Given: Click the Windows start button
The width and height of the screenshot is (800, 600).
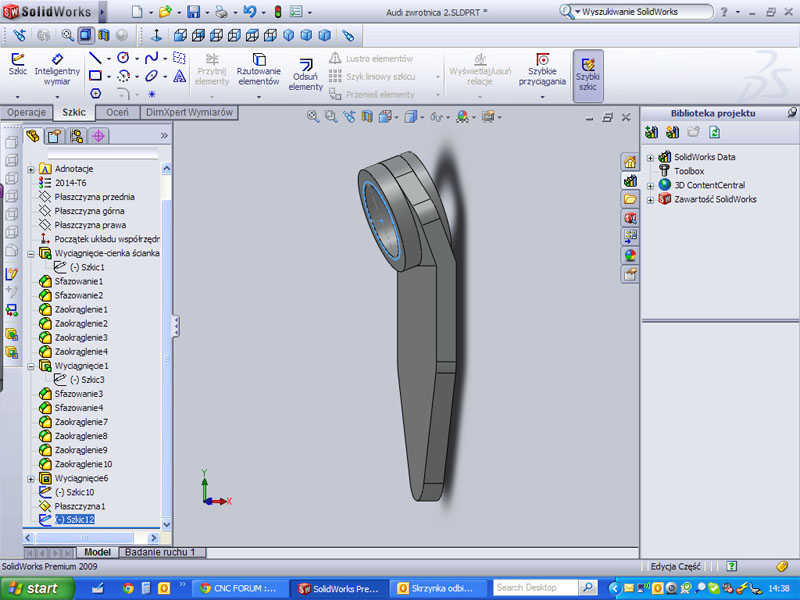Looking at the screenshot, I should (x=37, y=588).
